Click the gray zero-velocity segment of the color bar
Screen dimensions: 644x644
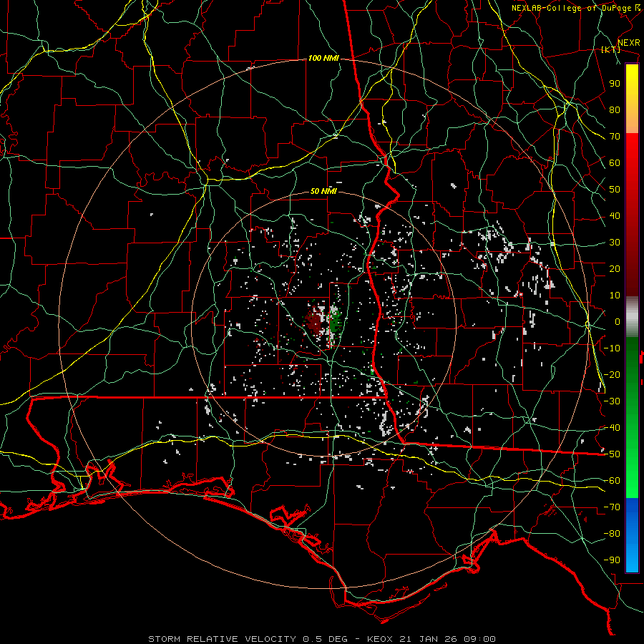(632, 317)
